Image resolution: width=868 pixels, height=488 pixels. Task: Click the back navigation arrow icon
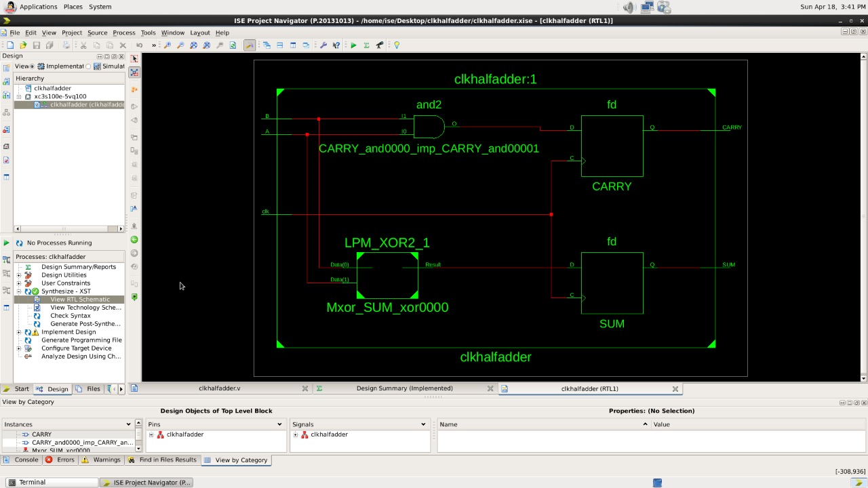[134, 239]
